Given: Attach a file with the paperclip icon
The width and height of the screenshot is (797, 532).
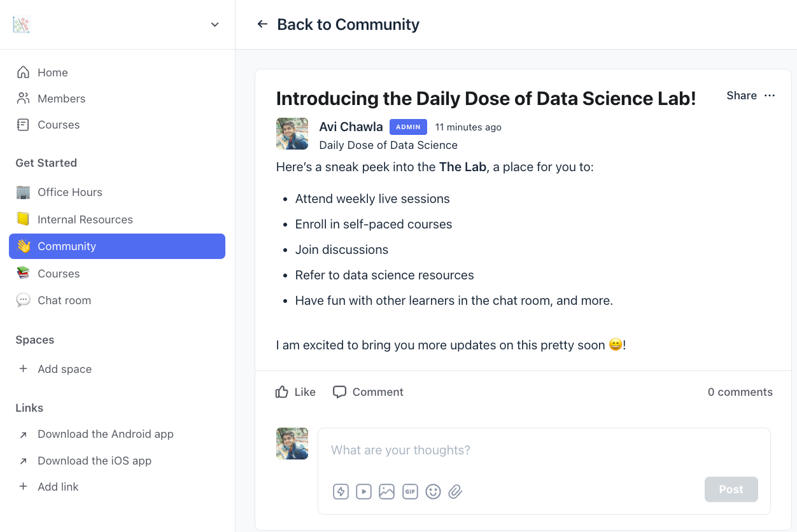Looking at the screenshot, I should pyautogui.click(x=455, y=491).
